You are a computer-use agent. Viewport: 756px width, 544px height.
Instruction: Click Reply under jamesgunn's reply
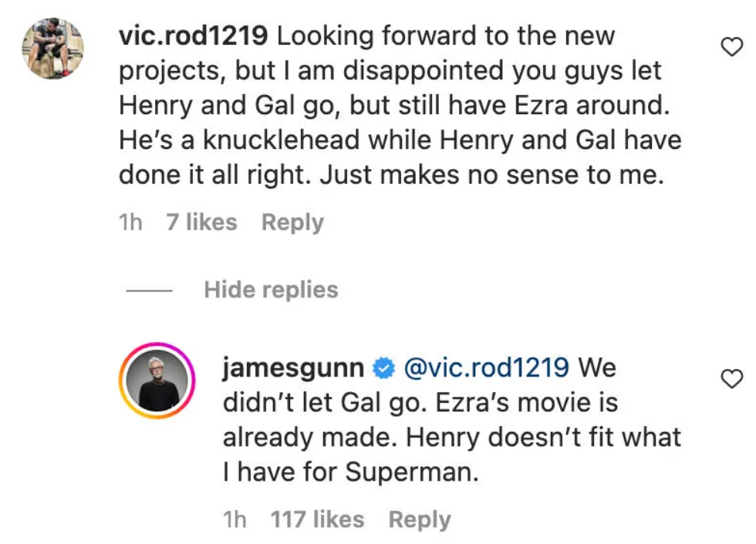point(420,519)
